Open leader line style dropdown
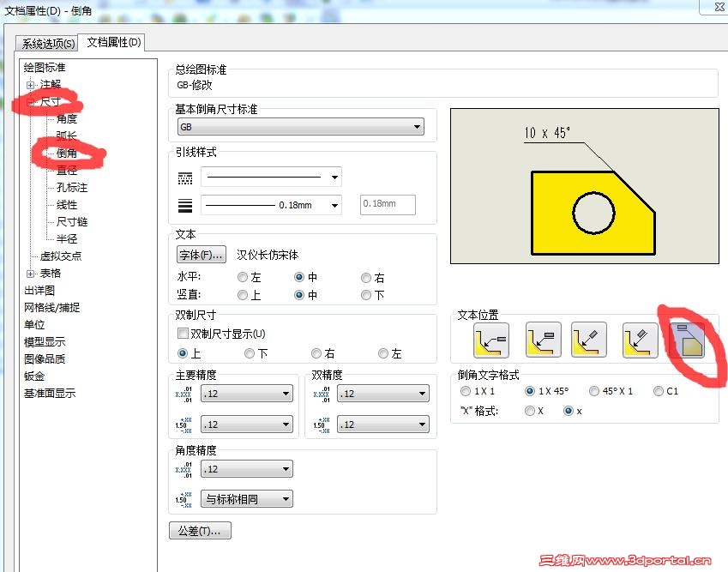This screenshot has width=728, height=572. click(x=334, y=178)
